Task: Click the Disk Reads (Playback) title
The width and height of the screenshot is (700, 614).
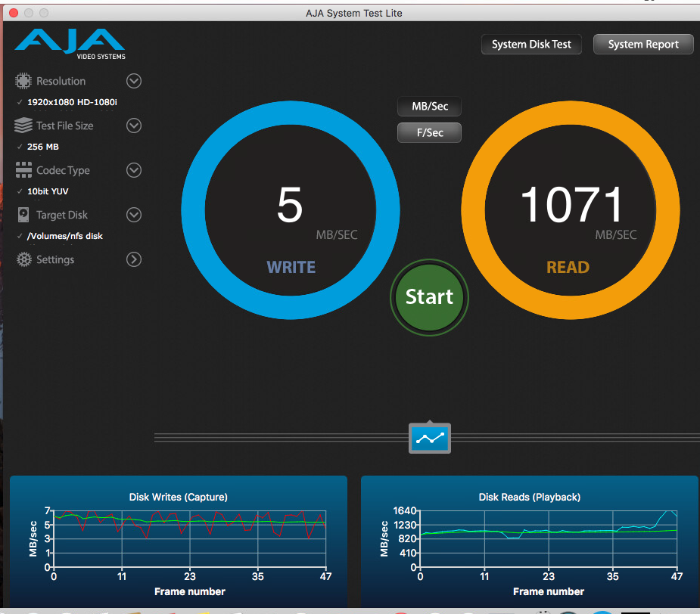Action: coord(530,497)
